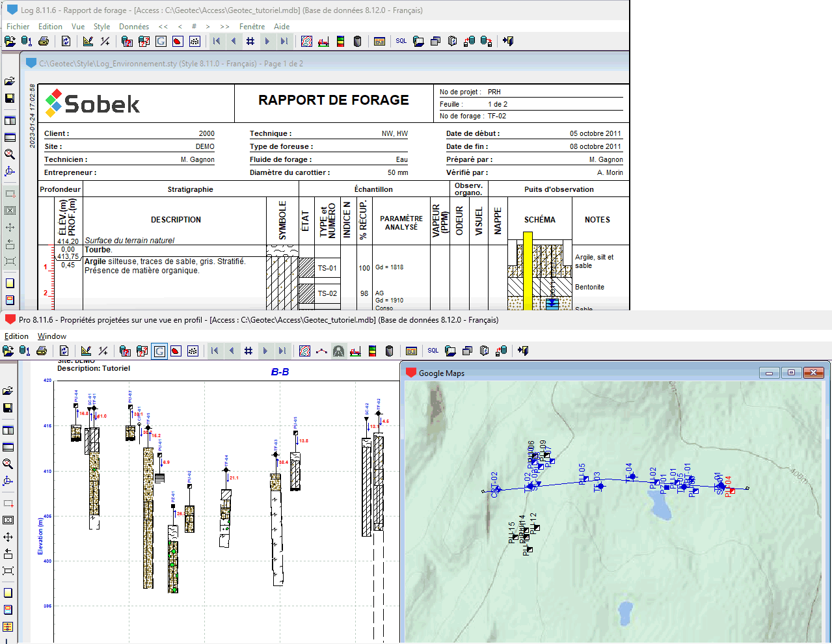The width and height of the screenshot is (832, 644).
Task: Click the fraction scale icon in Log toolbar
Action: [x=105, y=41]
